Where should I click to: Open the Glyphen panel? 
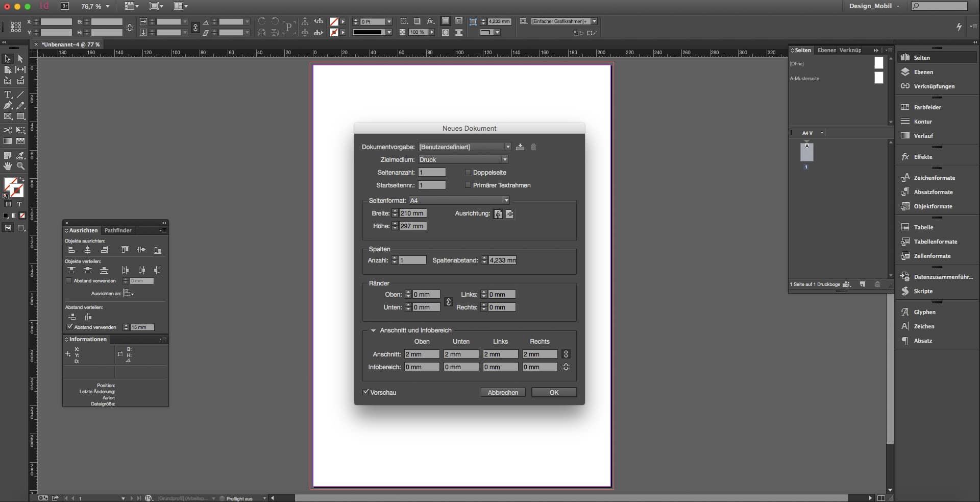[924, 312]
